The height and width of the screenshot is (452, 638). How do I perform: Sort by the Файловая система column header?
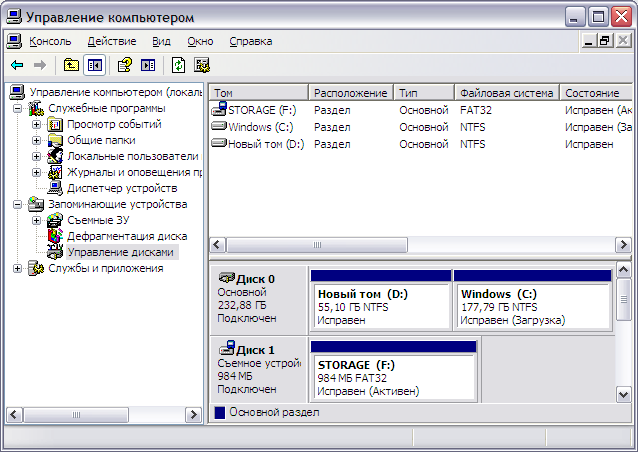(x=507, y=93)
